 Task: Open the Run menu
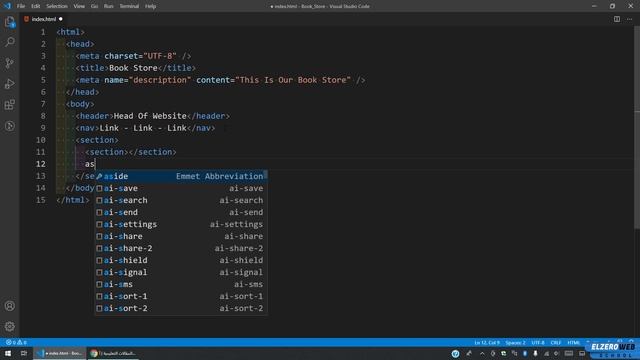[109, 6]
